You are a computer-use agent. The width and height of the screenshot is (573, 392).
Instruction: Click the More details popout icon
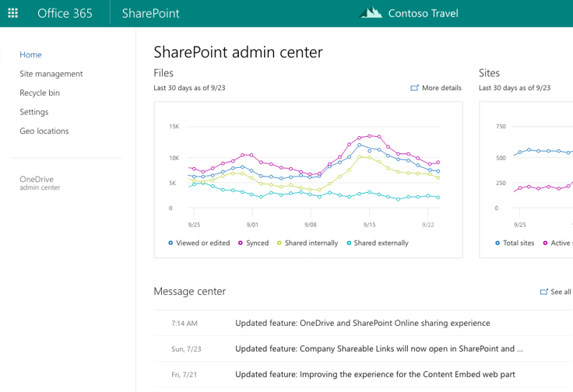click(414, 89)
